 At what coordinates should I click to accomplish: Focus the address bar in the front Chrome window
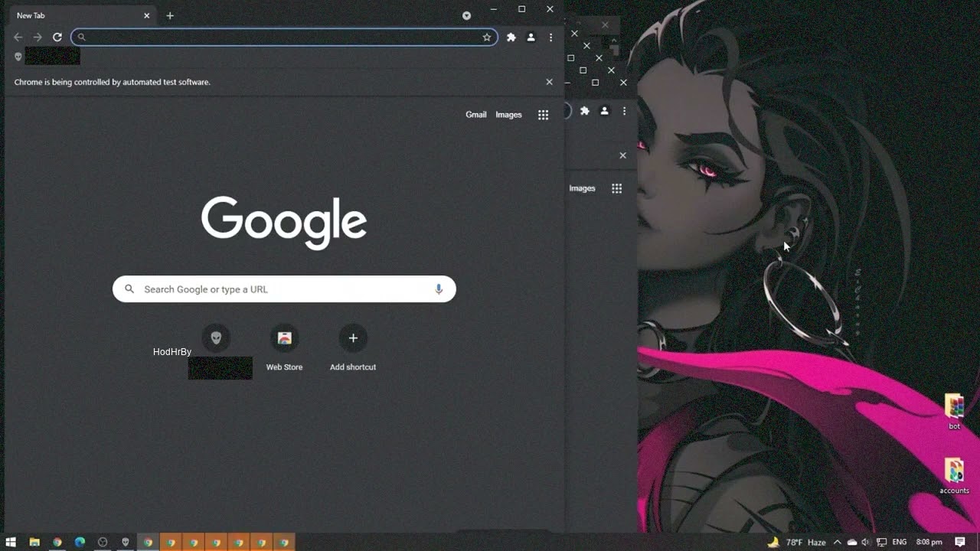click(x=284, y=37)
